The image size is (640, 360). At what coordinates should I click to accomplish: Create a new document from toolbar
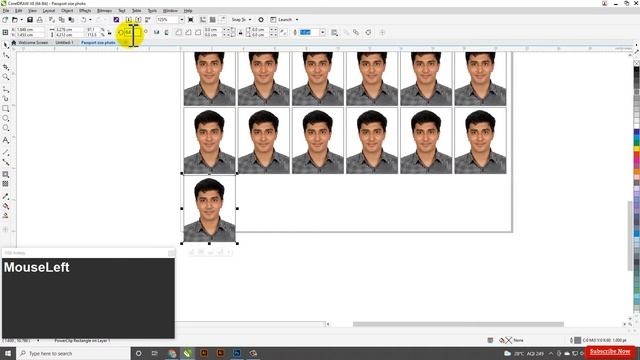[5, 20]
